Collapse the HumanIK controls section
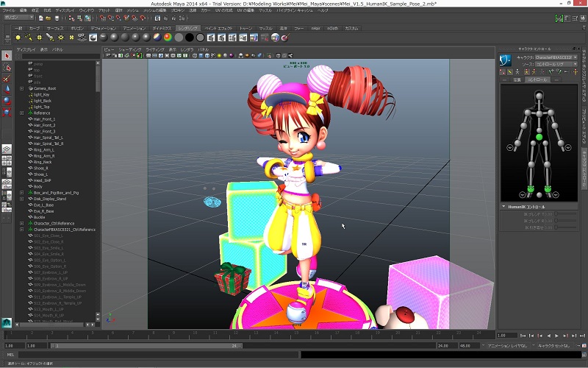This screenshot has width=588, height=368. click(x=503, y=207)
